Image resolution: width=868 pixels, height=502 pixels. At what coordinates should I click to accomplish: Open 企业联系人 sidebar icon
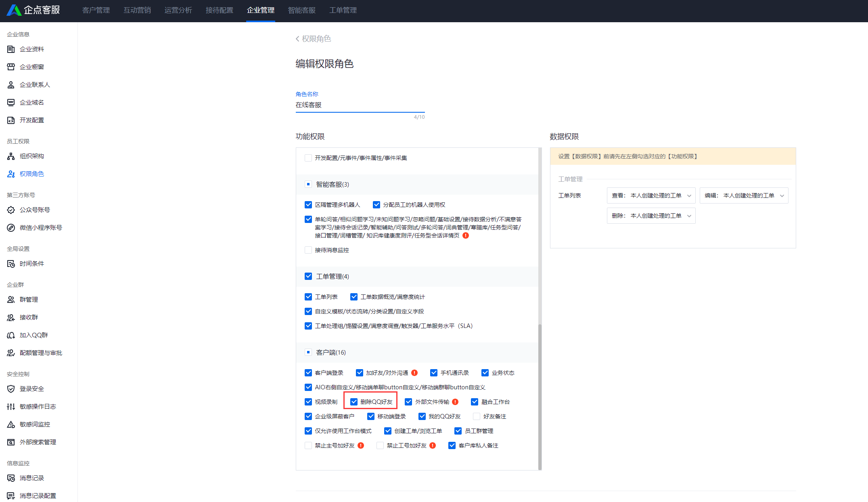pos(11,85)
